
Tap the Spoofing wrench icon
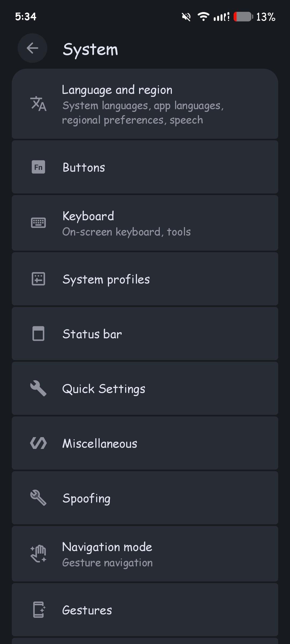point(38,498)
